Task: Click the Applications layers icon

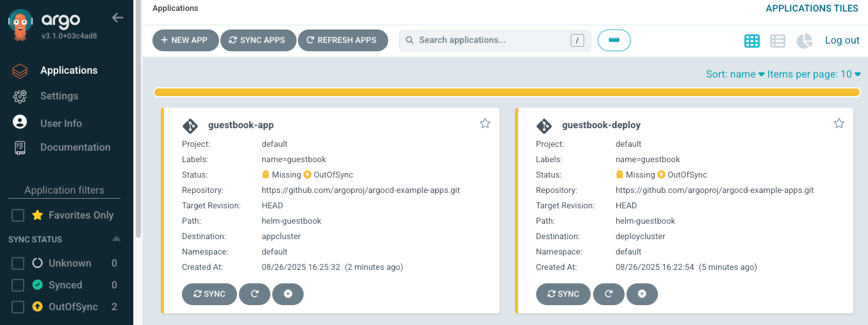Action: [x=20, y=71]
